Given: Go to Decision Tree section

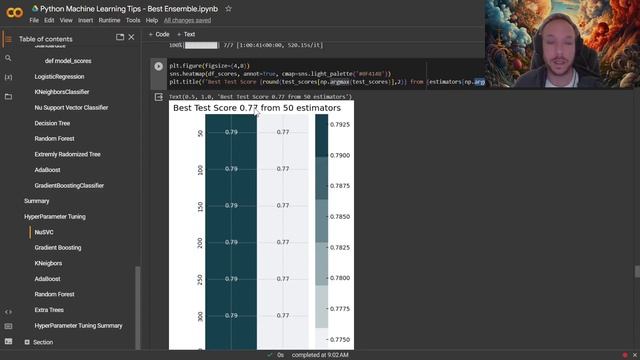Looking at the screenshot, I should 52,123.
